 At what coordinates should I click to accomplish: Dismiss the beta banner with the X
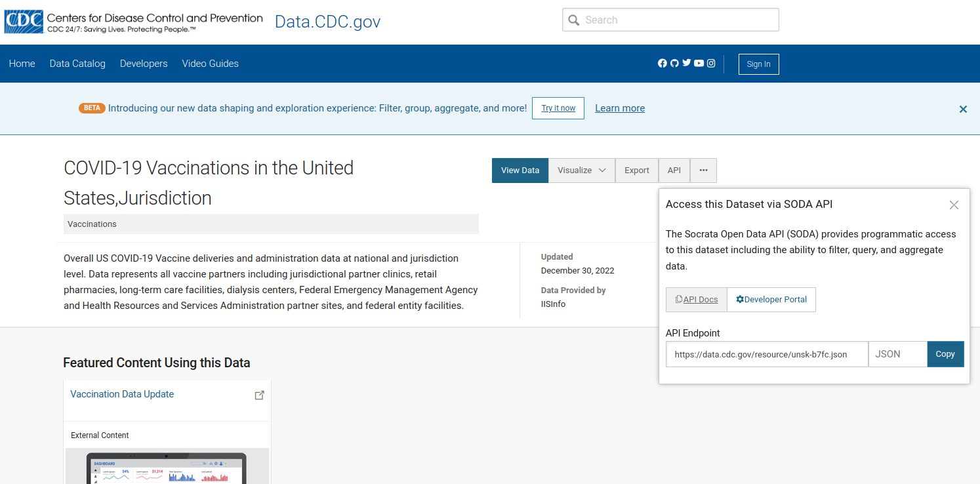coord(963,109)
